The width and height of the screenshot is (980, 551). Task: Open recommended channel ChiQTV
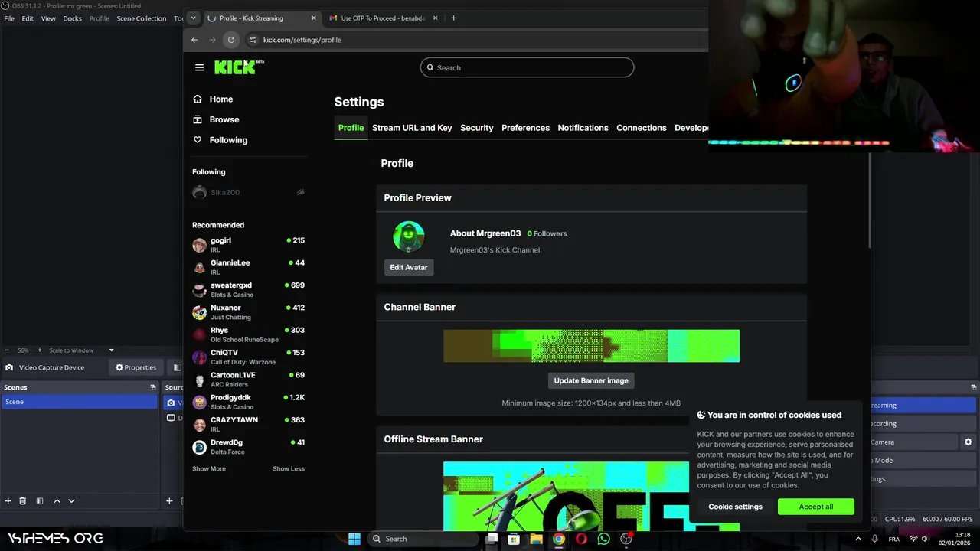(x=249, y=357)
